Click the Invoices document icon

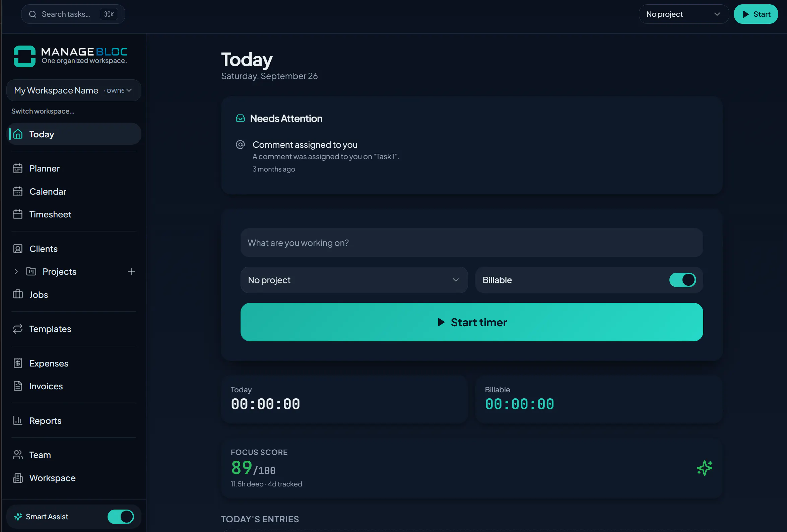[x=18, y=386]
